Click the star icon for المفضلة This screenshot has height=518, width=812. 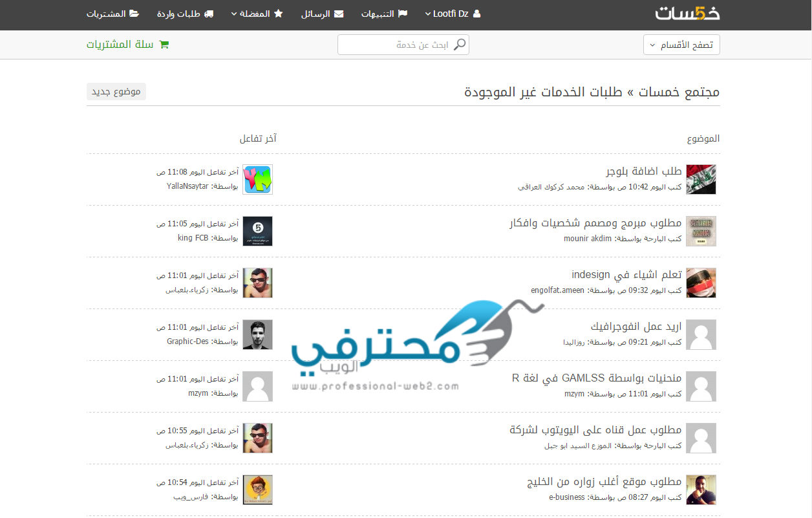coord(279,14)
